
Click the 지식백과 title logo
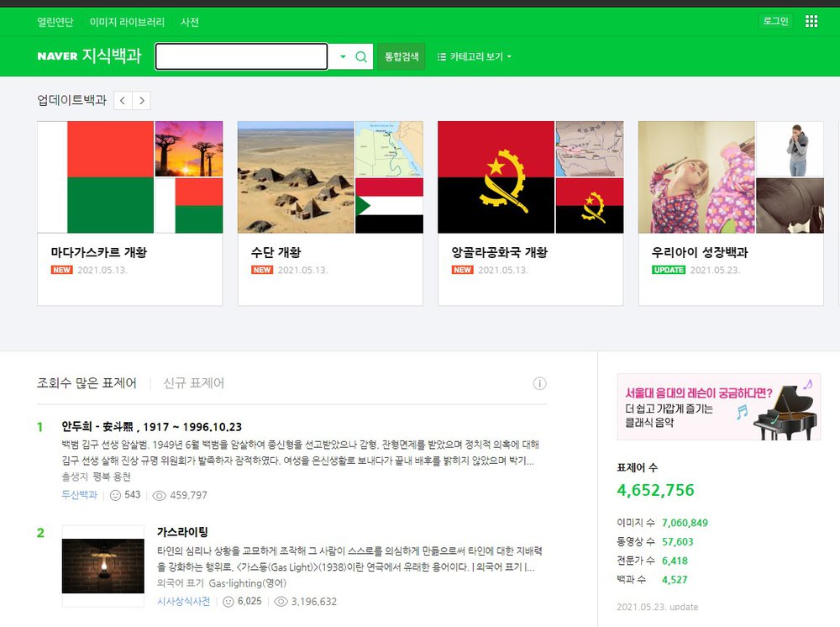click(x=112, y=55)
